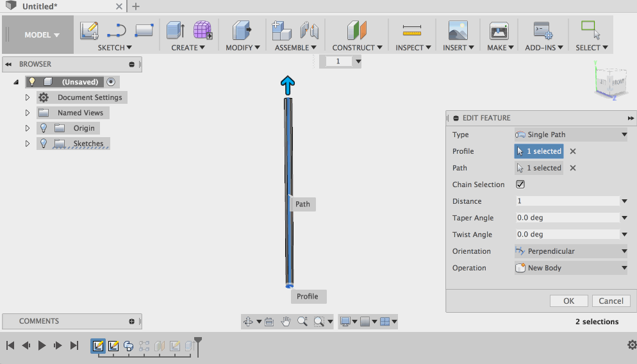The height and width of the screenshot is (364, 637).
Task: Expand the Named Views tree item
Action: click(x=28, y=113)
